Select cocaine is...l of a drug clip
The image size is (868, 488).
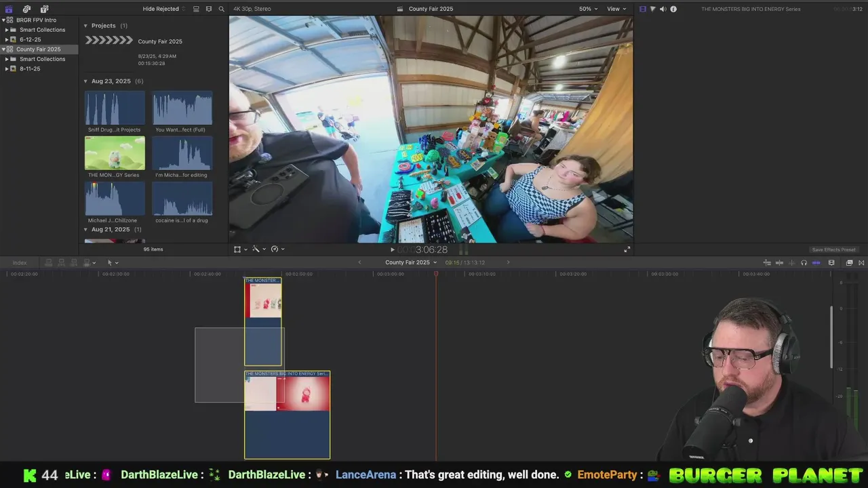coord(182,199)
